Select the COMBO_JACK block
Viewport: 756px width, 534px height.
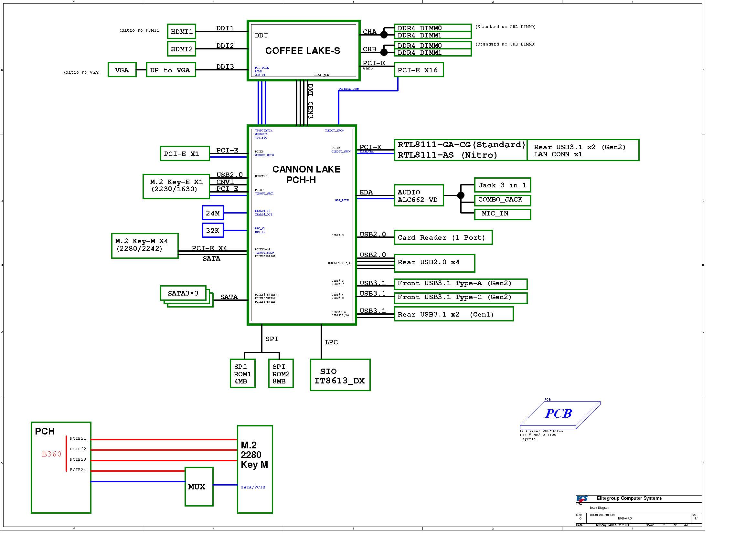point(503,200)
